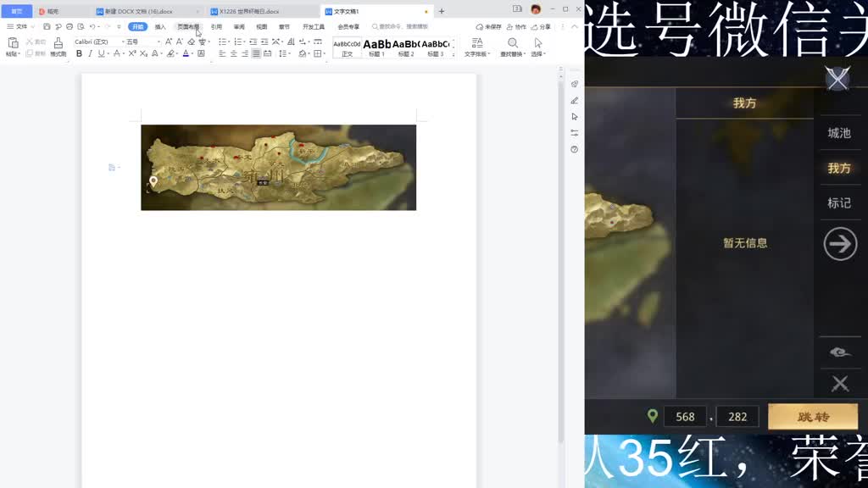The width and height of the screenshot is (868, 488).
Task: Pick the highlight color pen
Action: tap(170, 53)
